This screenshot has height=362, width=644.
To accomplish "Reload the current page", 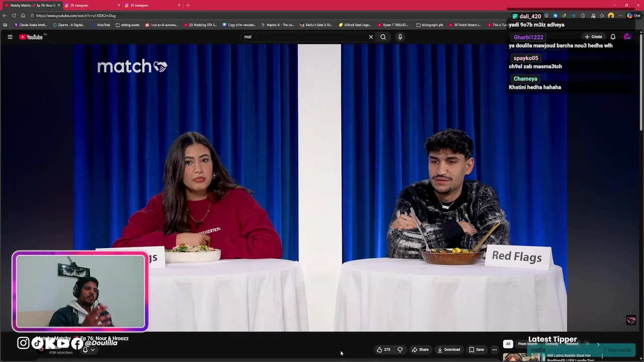I will [14, 16].
